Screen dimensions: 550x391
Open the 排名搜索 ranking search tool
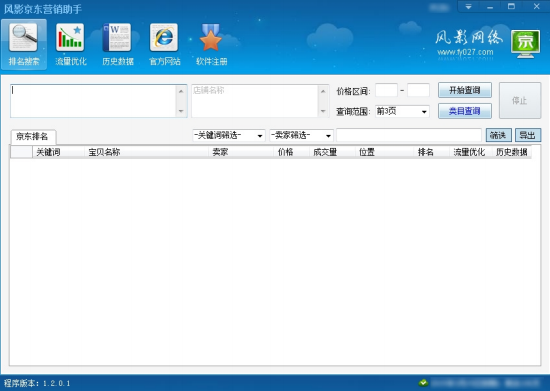[24, 45]
